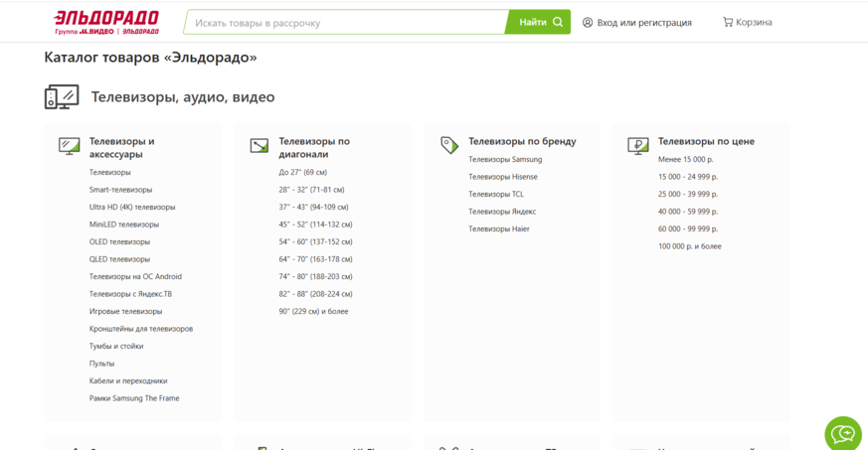Open Телевизоры, аудио, видео category heading

[x=183, y=97]
